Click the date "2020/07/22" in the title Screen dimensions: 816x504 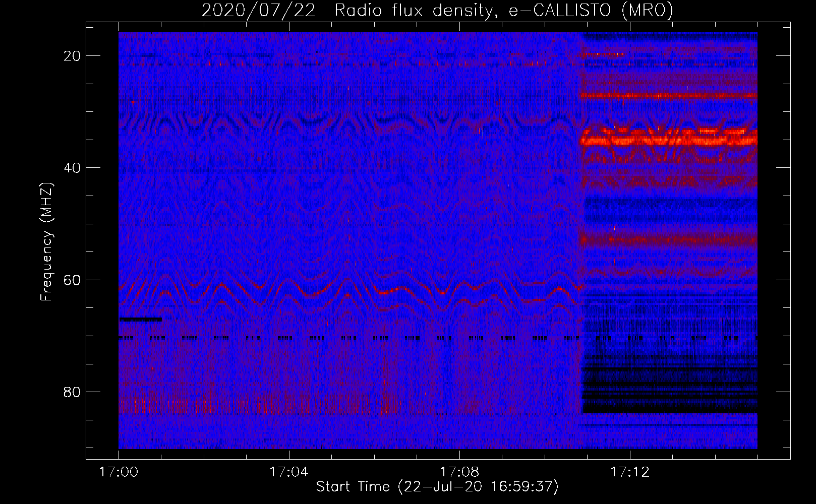(259, 10)
